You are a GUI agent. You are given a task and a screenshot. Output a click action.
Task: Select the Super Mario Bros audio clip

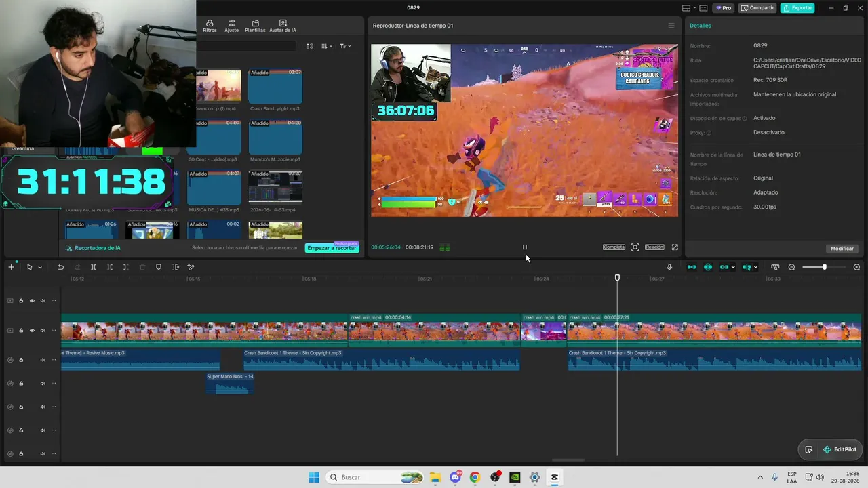tap(230, 383)
